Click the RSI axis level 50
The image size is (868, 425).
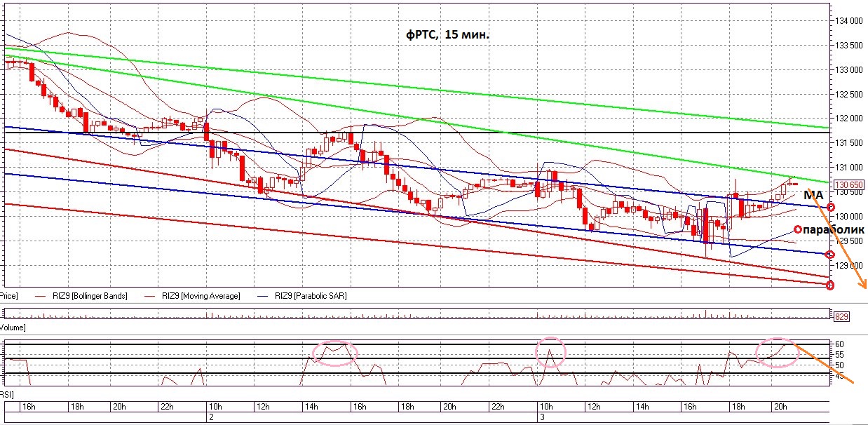click(x=839, y=365)
